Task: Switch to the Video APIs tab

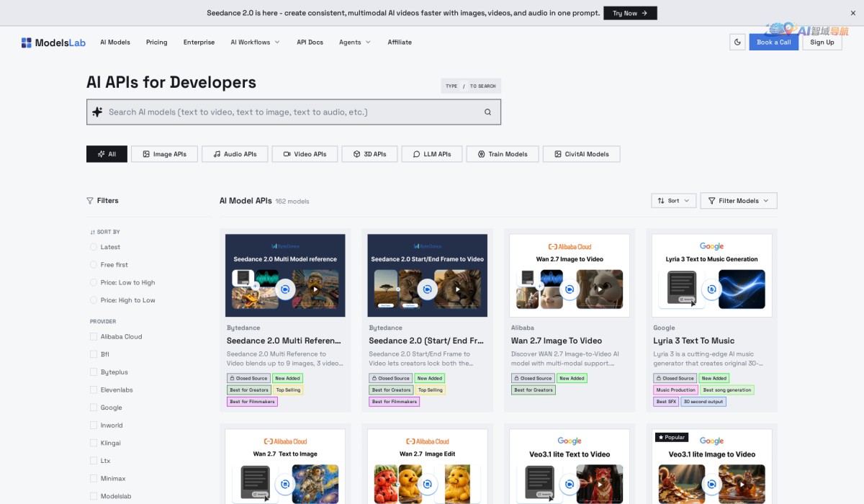Action: coord(305,154)
